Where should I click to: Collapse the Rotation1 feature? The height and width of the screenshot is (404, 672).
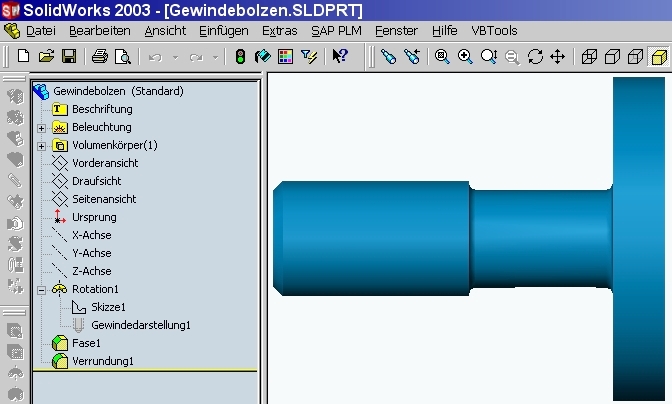(x=42, y=290)
